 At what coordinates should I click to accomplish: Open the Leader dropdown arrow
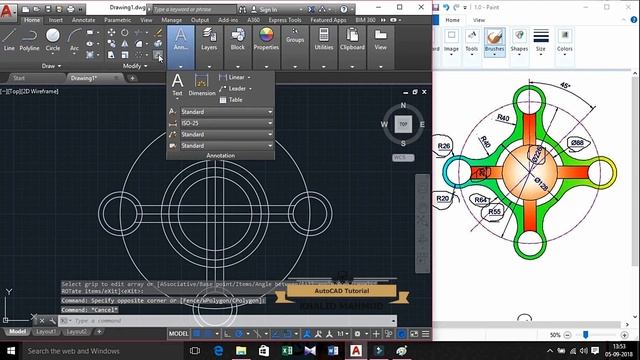pyautogui.click(x=250, y=89)
